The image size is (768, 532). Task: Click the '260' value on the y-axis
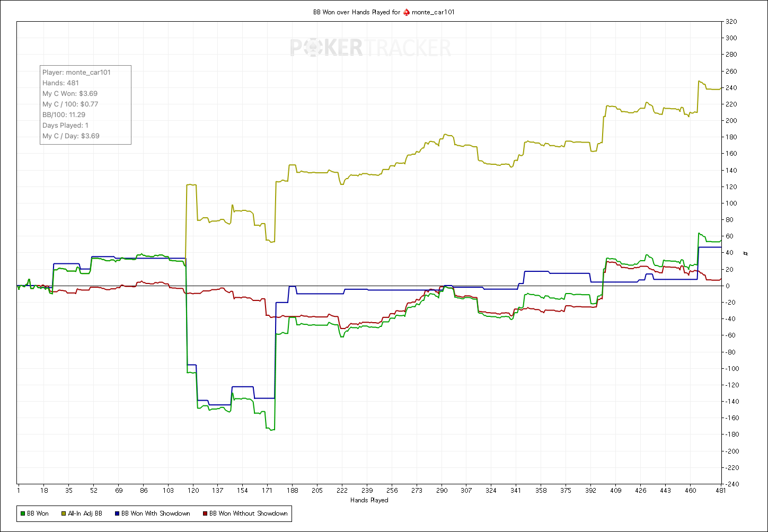point(731,71)
